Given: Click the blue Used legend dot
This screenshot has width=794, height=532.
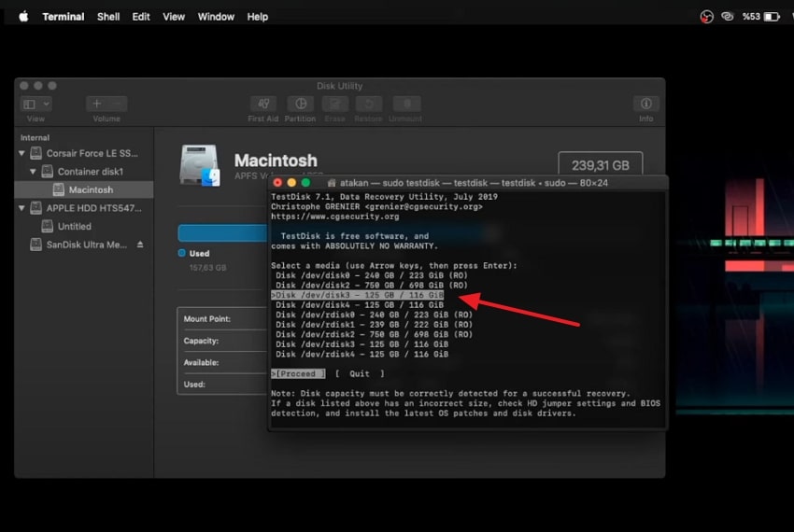Looking at the screenshot, I should (182, 253).
